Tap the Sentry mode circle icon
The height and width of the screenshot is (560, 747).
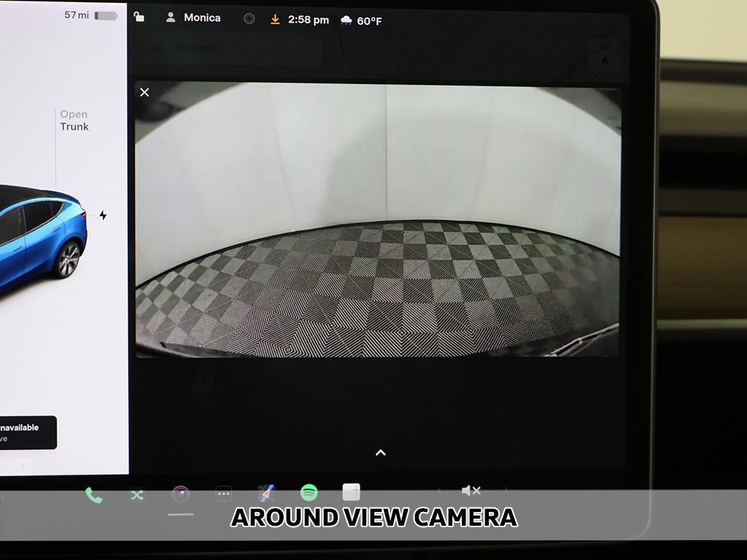tap(249, 19)
